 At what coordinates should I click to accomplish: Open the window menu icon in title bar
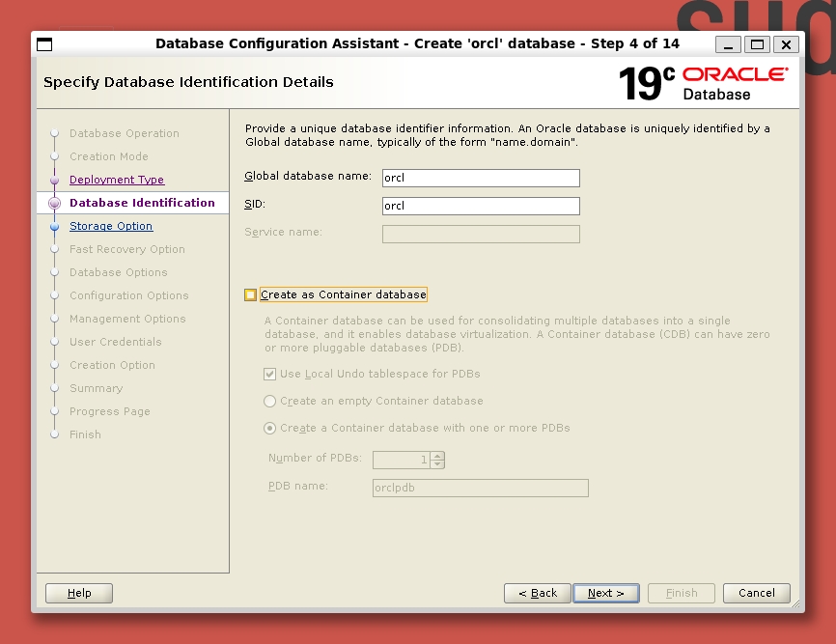point(44,44)
